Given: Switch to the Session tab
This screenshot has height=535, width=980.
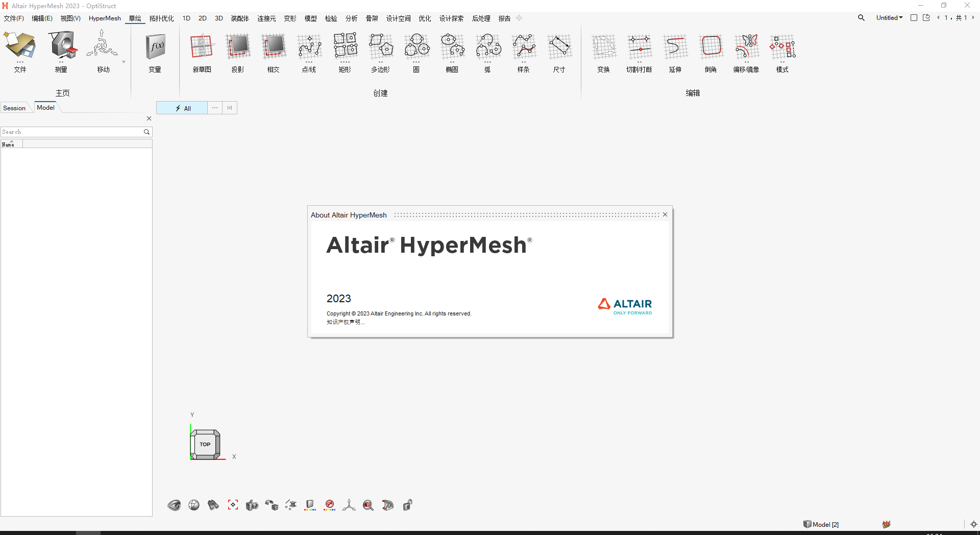Looking at the screenshot, I should coord(14,108).
